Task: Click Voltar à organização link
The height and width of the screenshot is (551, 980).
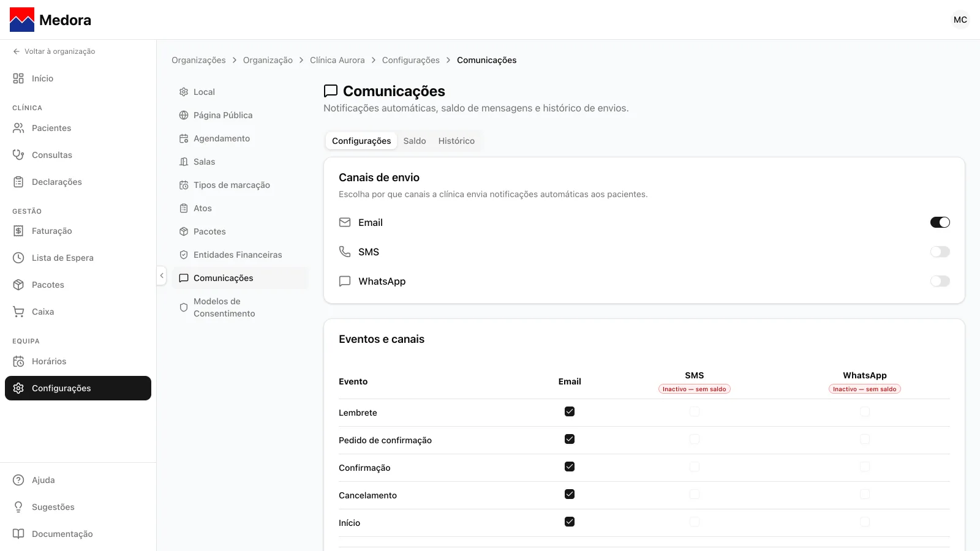Action: click(54, 51)
